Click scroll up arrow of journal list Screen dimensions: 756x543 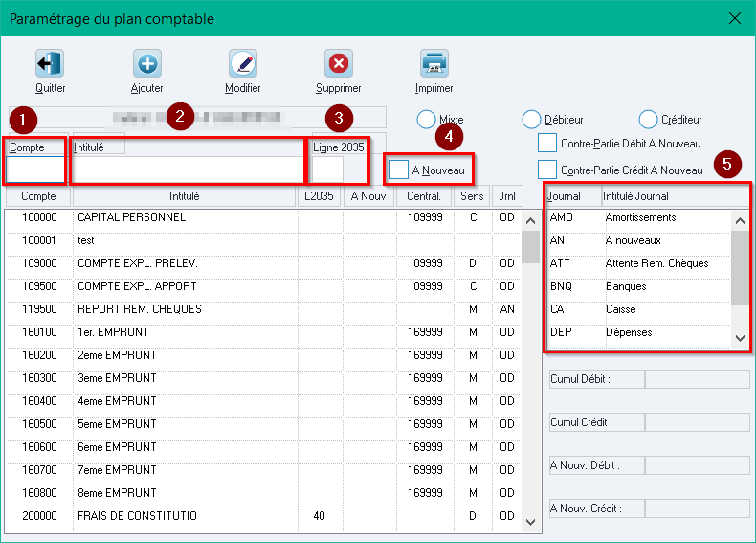[740, 221]
